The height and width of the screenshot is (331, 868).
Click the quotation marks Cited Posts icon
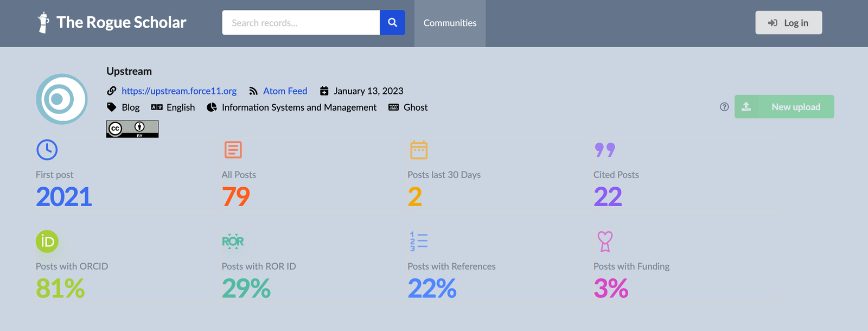pos(605,150)
